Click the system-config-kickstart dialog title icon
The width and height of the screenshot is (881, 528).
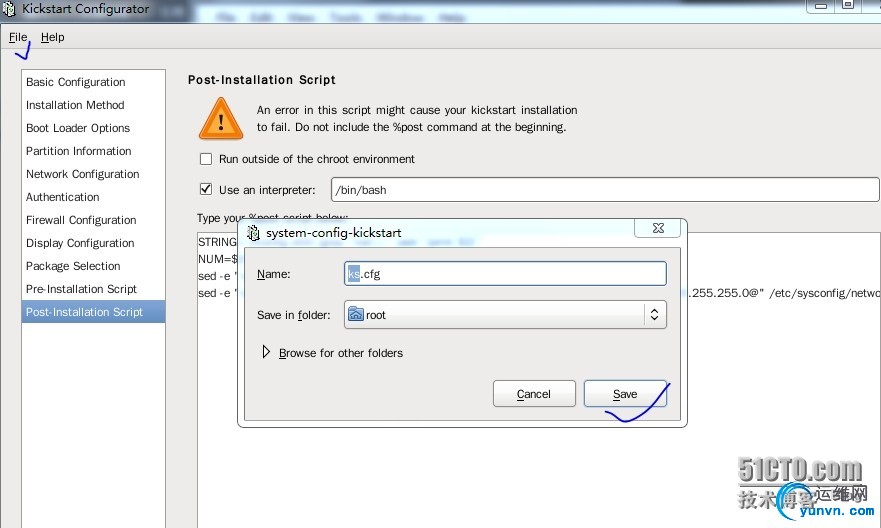point(253,233)
